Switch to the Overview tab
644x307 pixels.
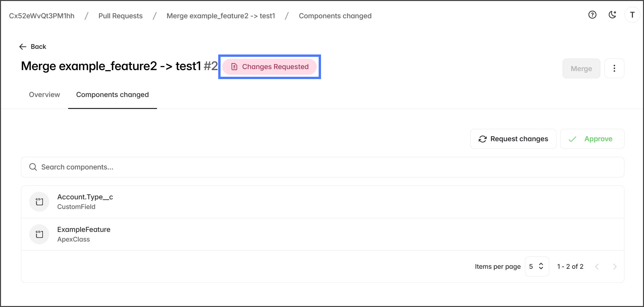tap(45, 95)
